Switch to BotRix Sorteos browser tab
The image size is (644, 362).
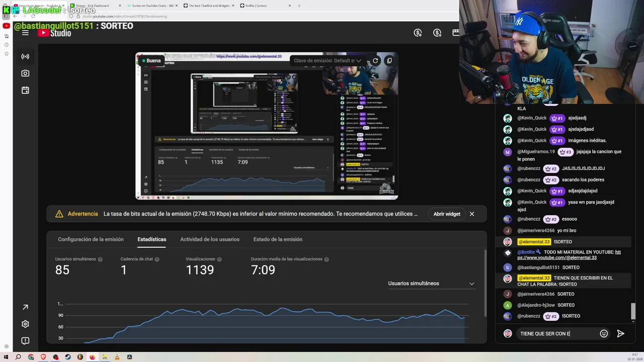(266, 6)
